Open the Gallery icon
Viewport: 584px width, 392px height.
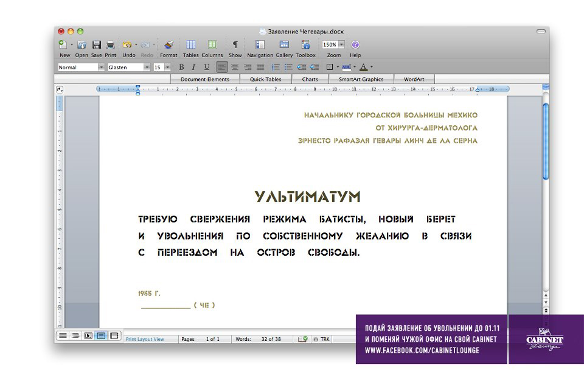click(x=284, y=44)
